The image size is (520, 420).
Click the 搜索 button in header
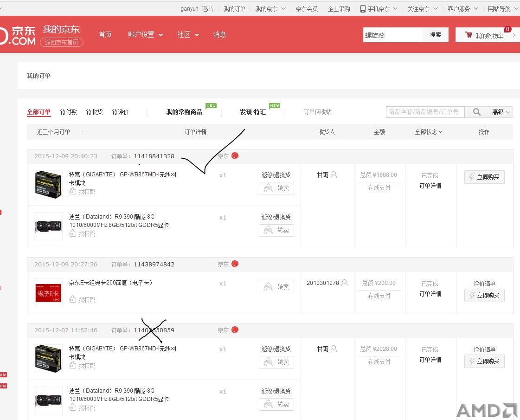(436, 35)
